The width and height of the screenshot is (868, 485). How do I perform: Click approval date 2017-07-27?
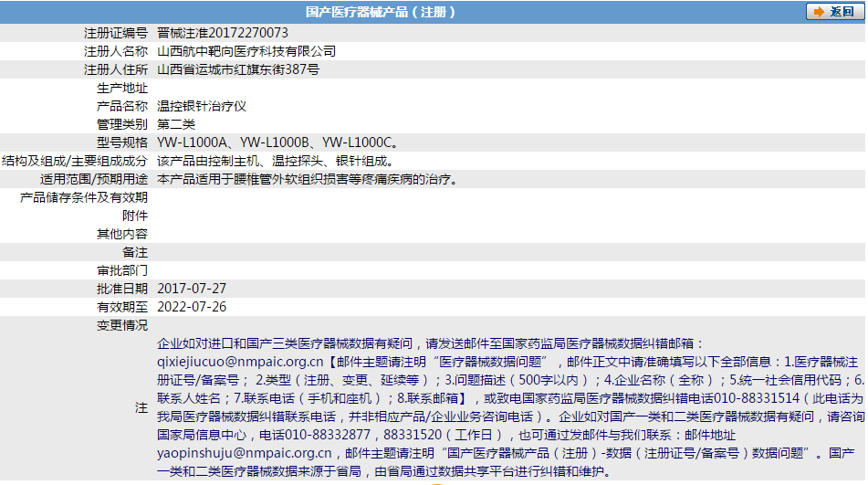[x=192, y=289]
